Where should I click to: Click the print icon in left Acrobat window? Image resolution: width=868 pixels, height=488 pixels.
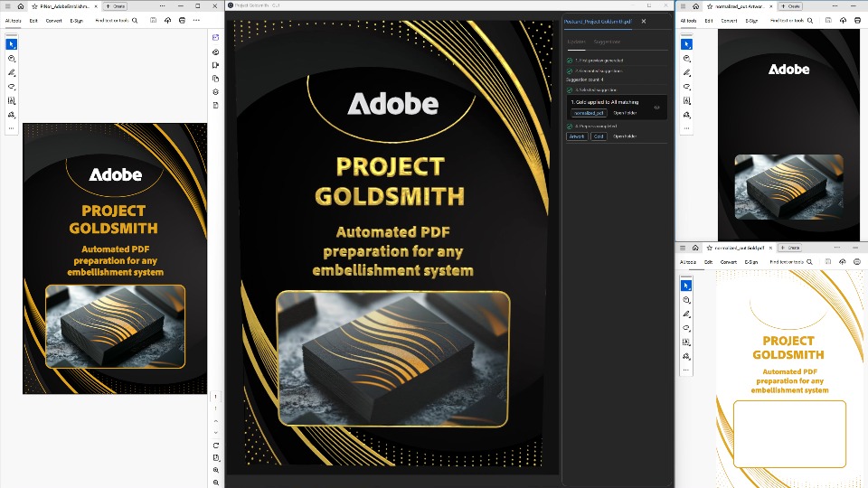pos(182,19)
